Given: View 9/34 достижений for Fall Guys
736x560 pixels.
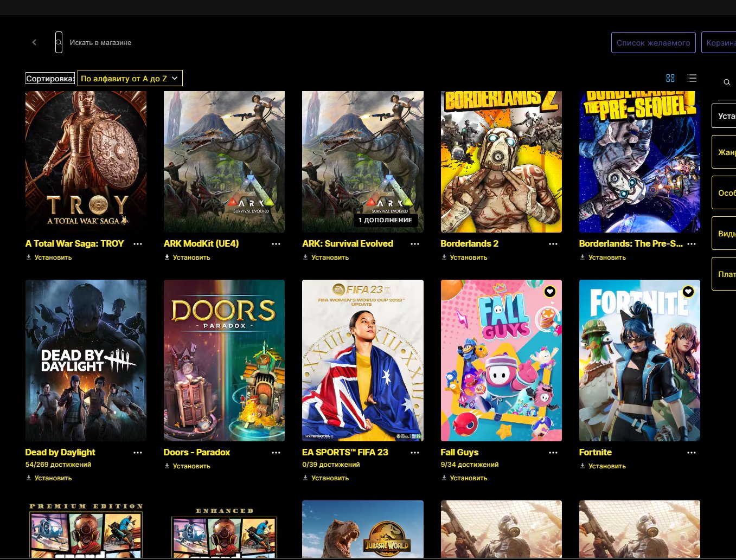Looking at the screenshot, I should point(470,465).
